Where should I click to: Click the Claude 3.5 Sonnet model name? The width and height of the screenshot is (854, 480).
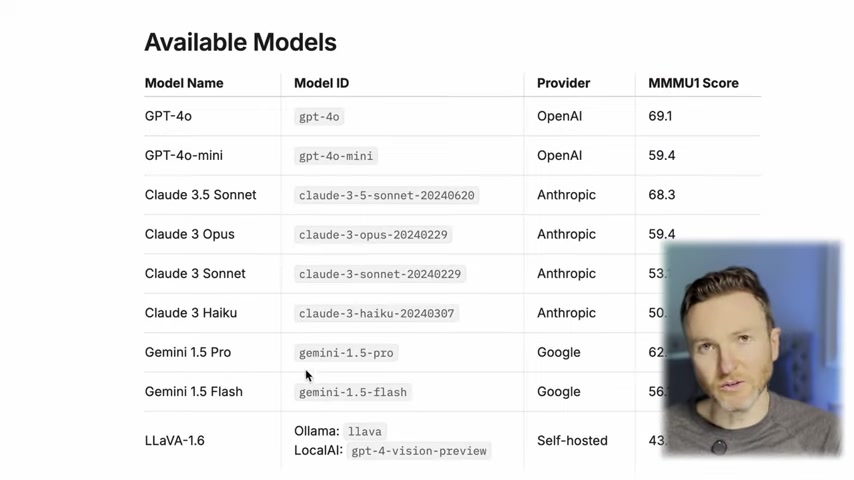pyautogui.click(x=200, y=195)
